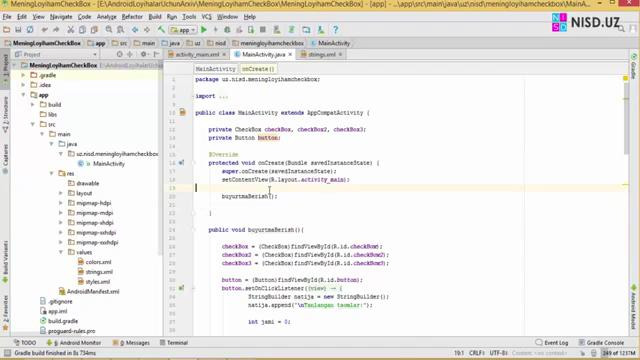This screenshot has width=640, height=360.
Task: Select MainActivity in the project tree
Action: click(109, 164)
